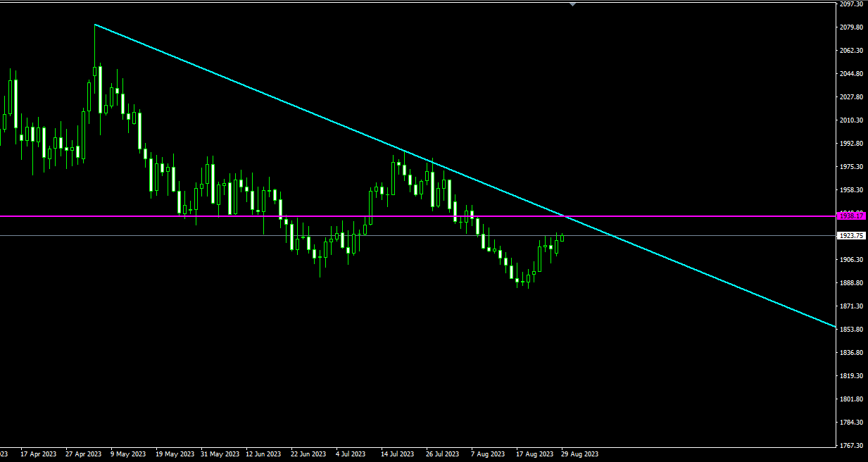This screenshot has width=868, height=462.
Task: Click the gray current bid price line
Action: [417, 236]
